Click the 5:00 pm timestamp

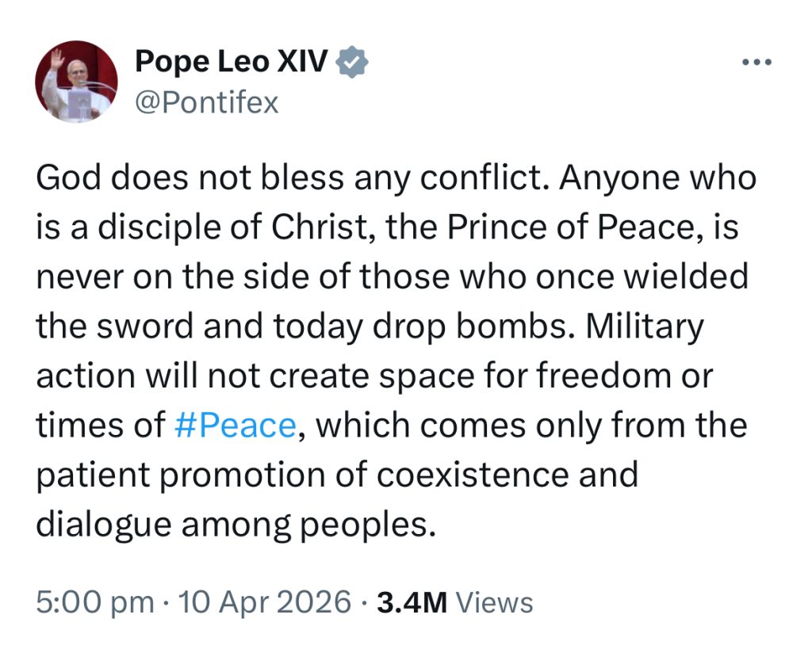(95, 602)
